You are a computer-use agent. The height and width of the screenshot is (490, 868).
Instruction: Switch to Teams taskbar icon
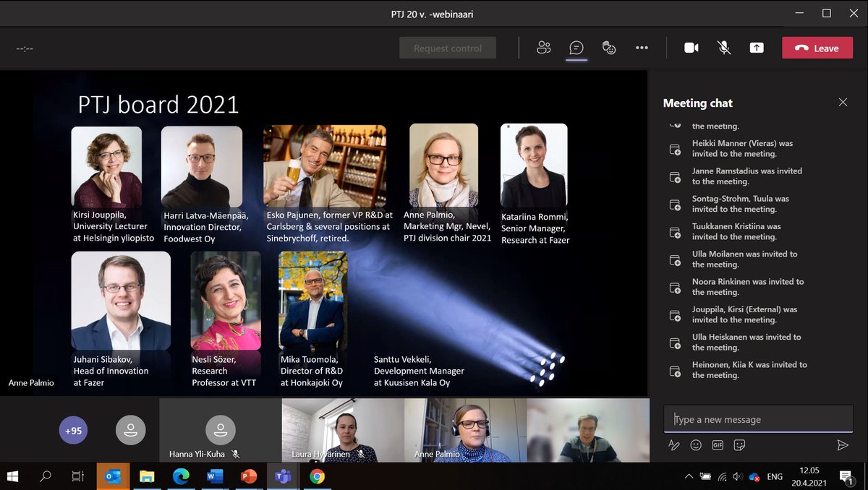(283, 476)
